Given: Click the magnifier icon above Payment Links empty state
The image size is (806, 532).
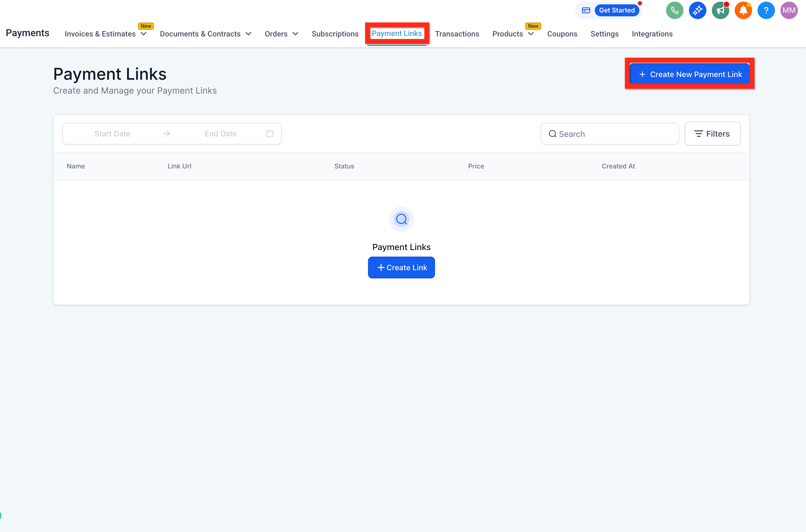Looking at the screenshot, I should pyautogui.click(x=401, y=219).
